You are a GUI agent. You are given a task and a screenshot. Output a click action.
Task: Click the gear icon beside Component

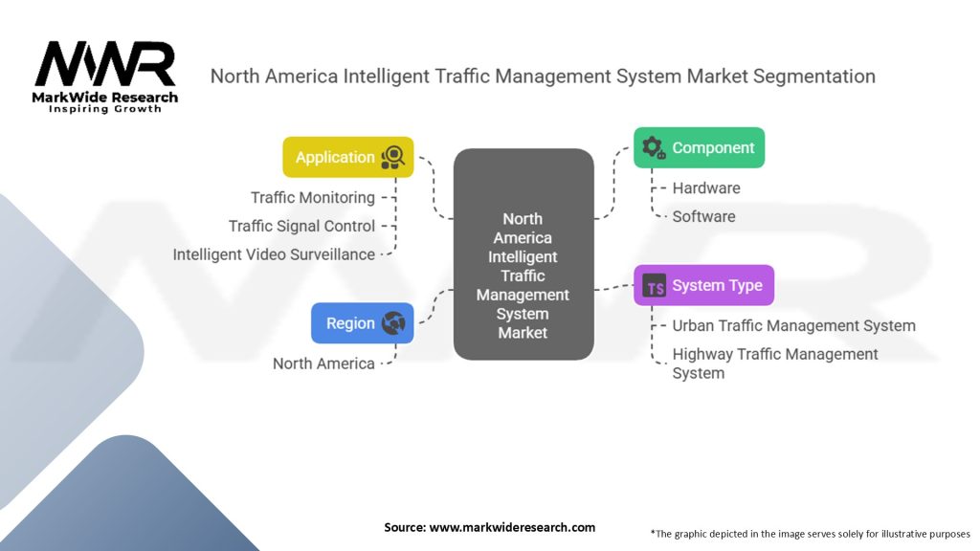[654, 147]
